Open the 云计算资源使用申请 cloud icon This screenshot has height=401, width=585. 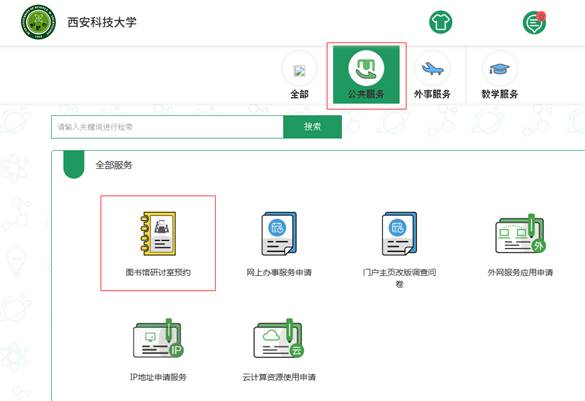coord(279,339)
